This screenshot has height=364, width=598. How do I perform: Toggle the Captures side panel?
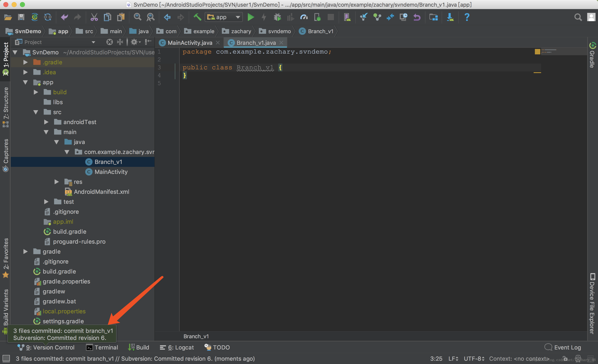pyautogui.click(x=6, y=155)
